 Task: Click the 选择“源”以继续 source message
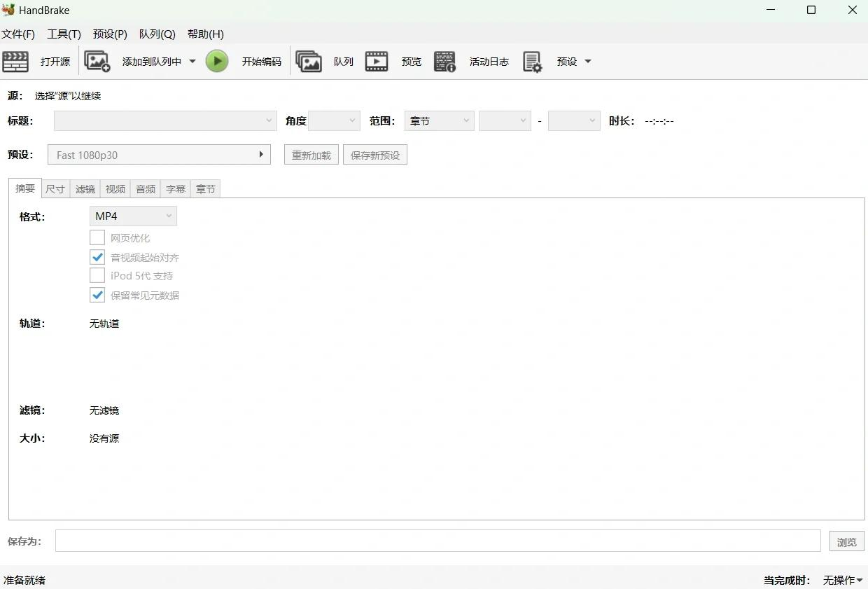[x=68, y=96]
